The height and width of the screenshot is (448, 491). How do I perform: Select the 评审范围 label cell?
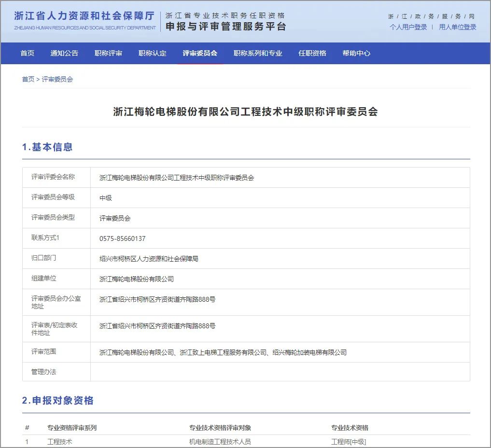pos(56,352)
